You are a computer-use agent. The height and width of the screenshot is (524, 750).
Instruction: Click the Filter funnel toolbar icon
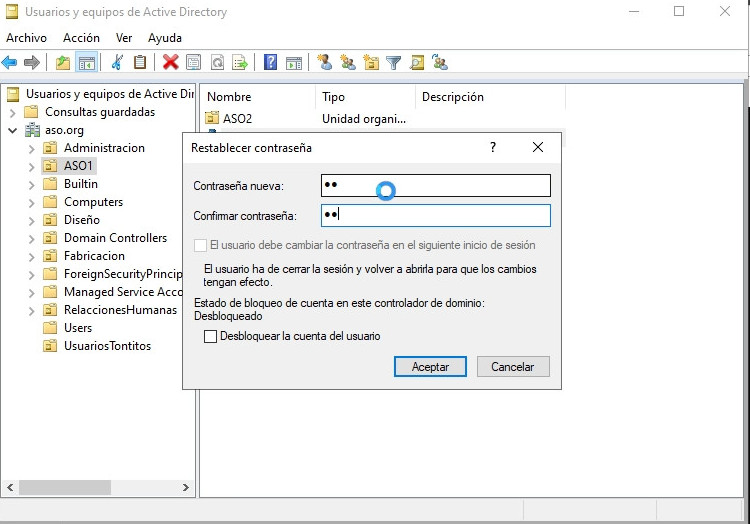click(394, 62)
